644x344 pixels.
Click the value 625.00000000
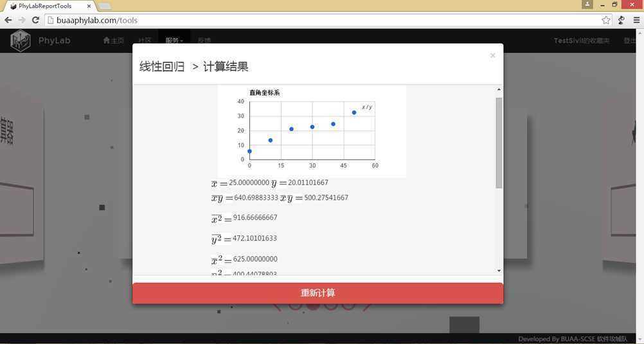tap(255, 259)
